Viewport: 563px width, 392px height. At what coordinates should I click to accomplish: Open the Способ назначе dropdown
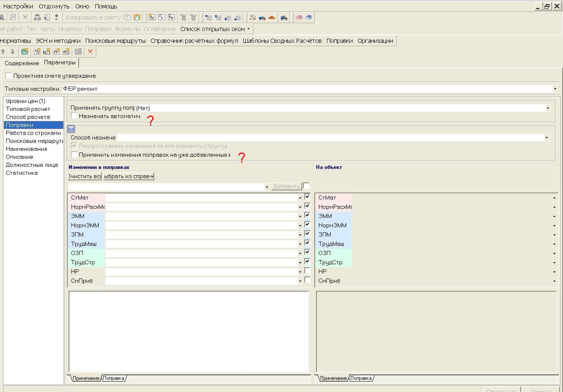coord(547,137)
